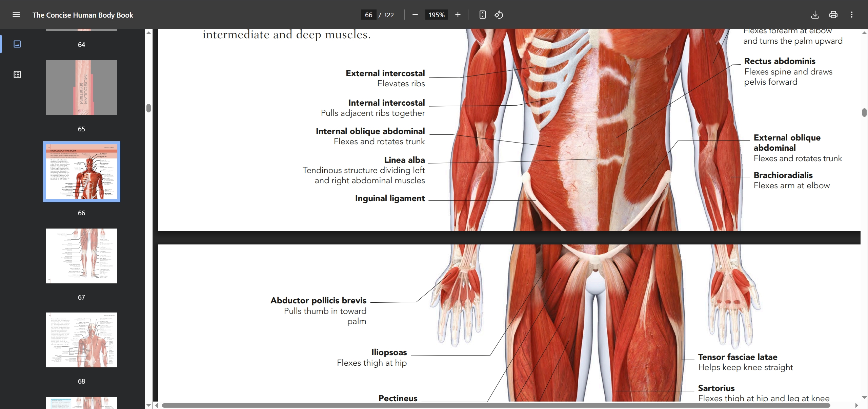This screenshot has height=409, width=868.
Task: Click the zoom in plus button
Action: [x=458, y=15]
